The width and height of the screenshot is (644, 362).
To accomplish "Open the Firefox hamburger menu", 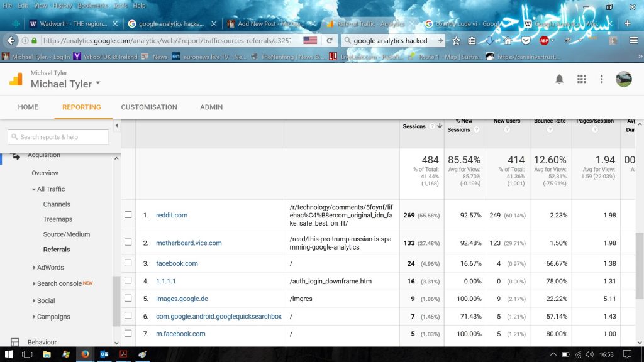I will tap(634, 41).
